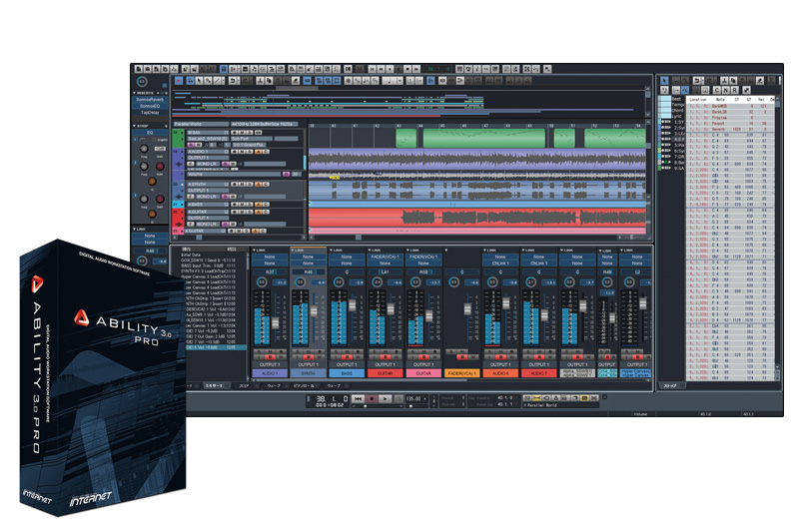Viewport: 799px width, 532px height.
Task: Click the R filter button in event list
Action: [734, 90]
